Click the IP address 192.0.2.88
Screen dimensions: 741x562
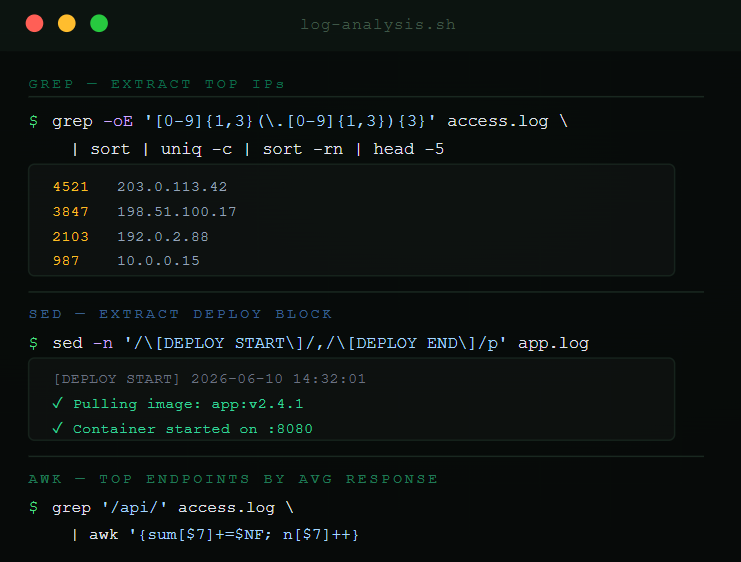click(x=163, y=236)
